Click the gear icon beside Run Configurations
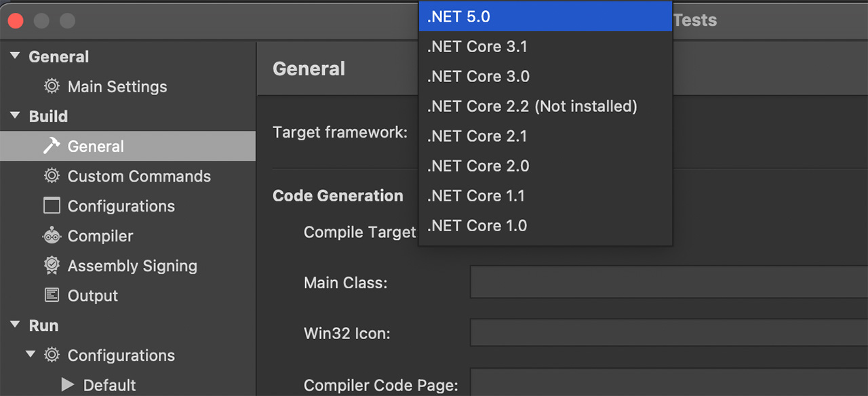 [x=52, y=355]
